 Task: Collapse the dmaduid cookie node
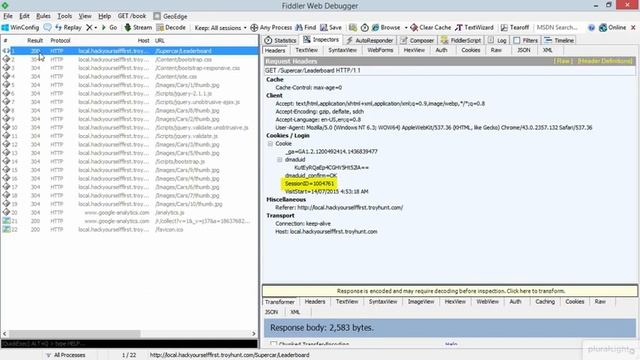280,160
